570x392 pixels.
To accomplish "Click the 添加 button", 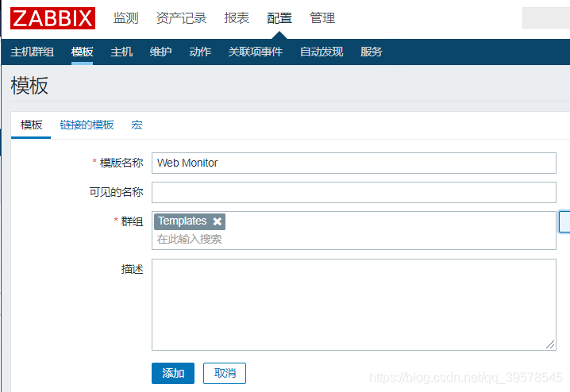I will [x=173, y=373].
